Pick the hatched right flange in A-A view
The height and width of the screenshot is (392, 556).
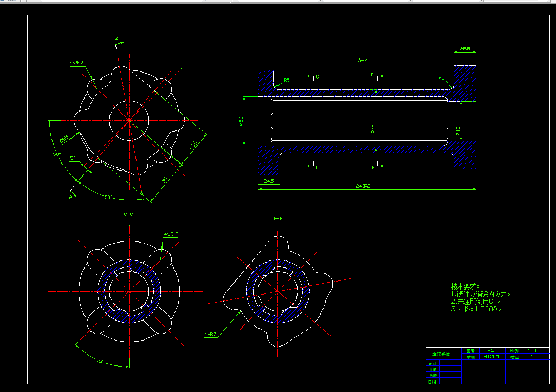coord(465,83)
